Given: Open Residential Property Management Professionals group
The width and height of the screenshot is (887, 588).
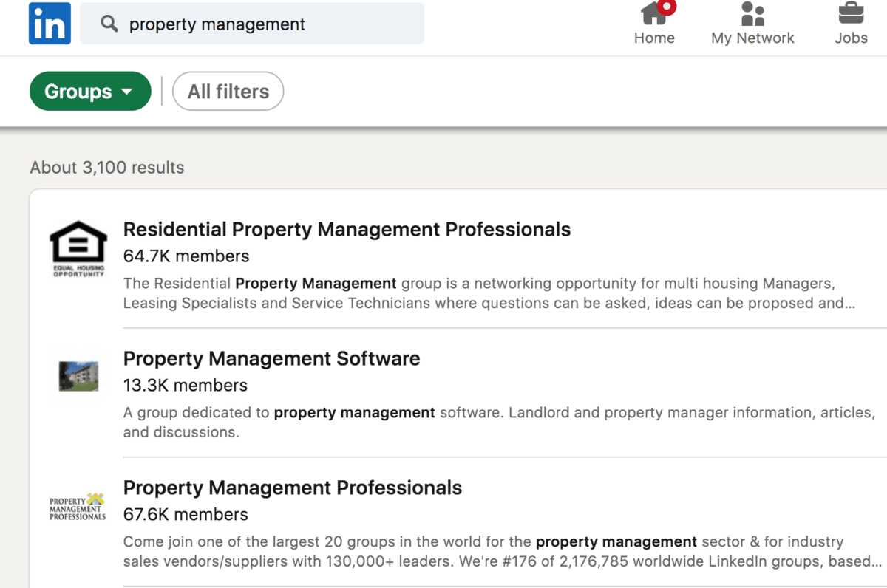Looking at the screenshot, I should (347, 230).
